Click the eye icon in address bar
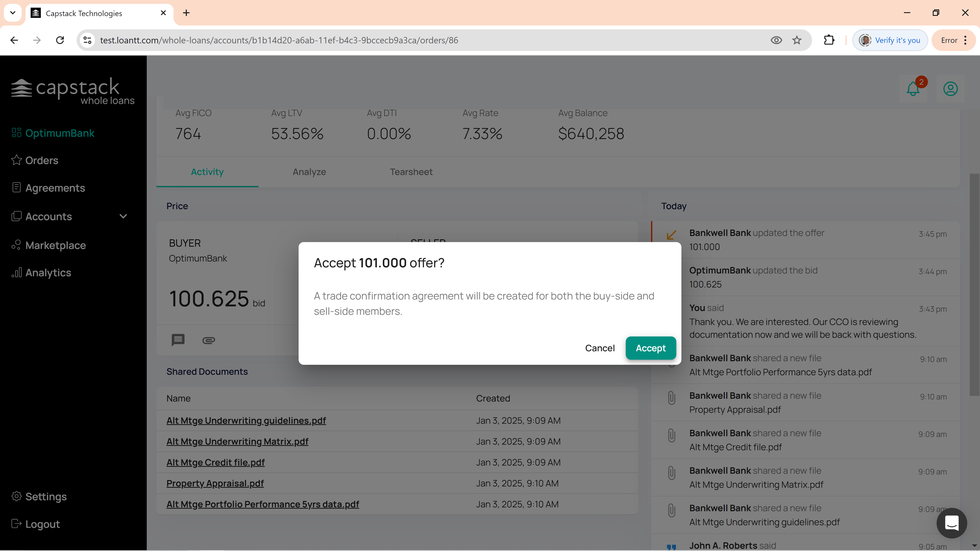 (x=776, y=40)
